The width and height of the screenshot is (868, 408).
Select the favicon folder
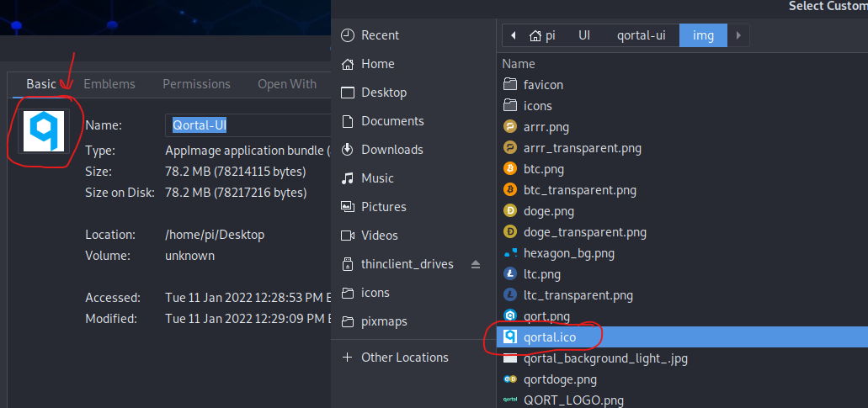682,85
